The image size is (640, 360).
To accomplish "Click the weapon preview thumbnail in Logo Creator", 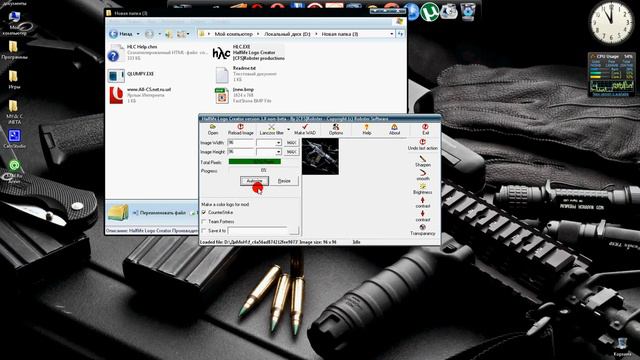I will [320, 156].
